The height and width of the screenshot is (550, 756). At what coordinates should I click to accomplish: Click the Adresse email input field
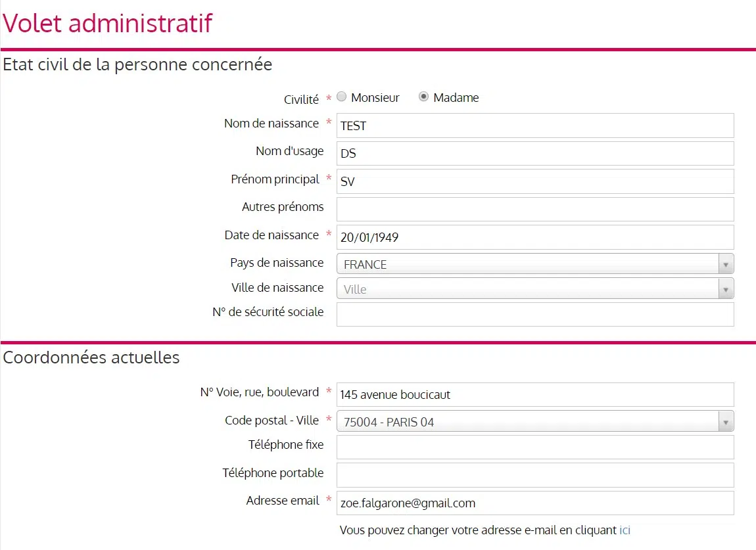(534, 503)
